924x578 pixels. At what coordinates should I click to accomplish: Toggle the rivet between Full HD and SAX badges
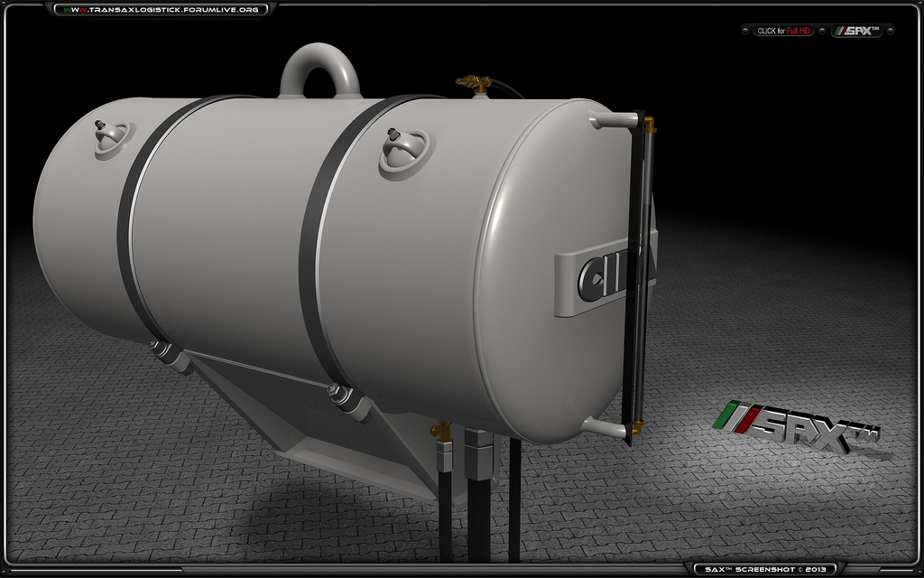[822, 31]
